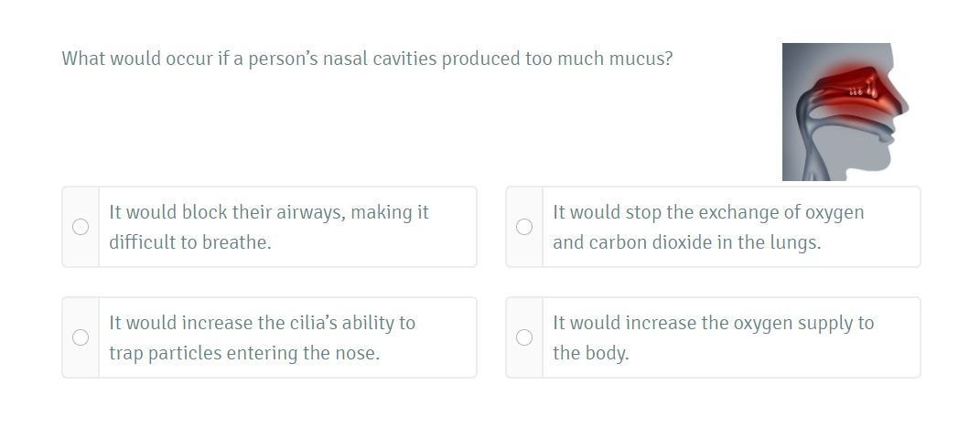Click the nose tip in the head illustration
The image size is (980, 428).
click(x=903, y=105)
